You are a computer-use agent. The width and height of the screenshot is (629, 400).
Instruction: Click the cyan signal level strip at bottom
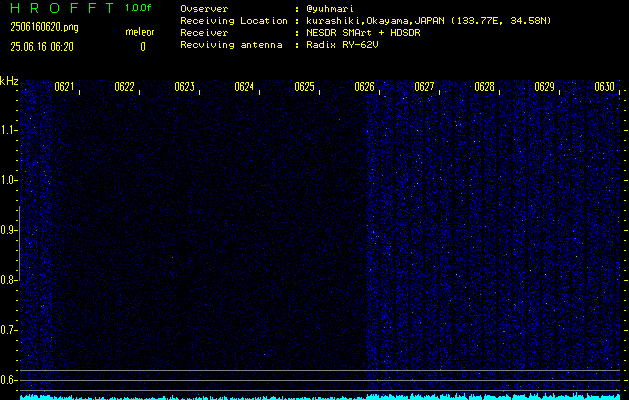click(x=320, y=397)
